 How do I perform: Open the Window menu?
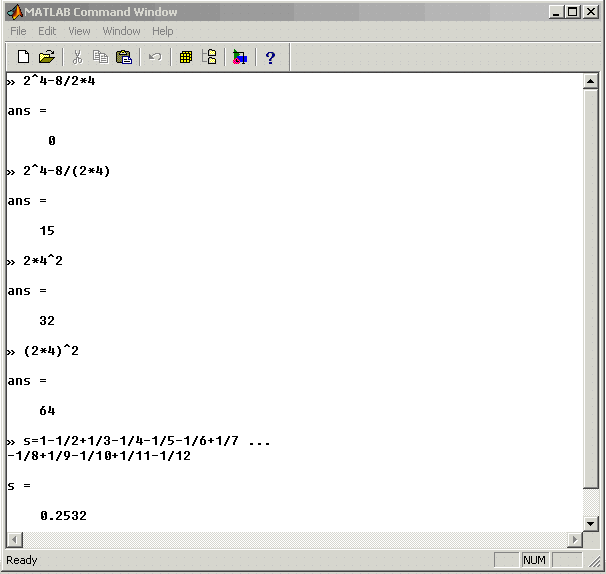121,31
